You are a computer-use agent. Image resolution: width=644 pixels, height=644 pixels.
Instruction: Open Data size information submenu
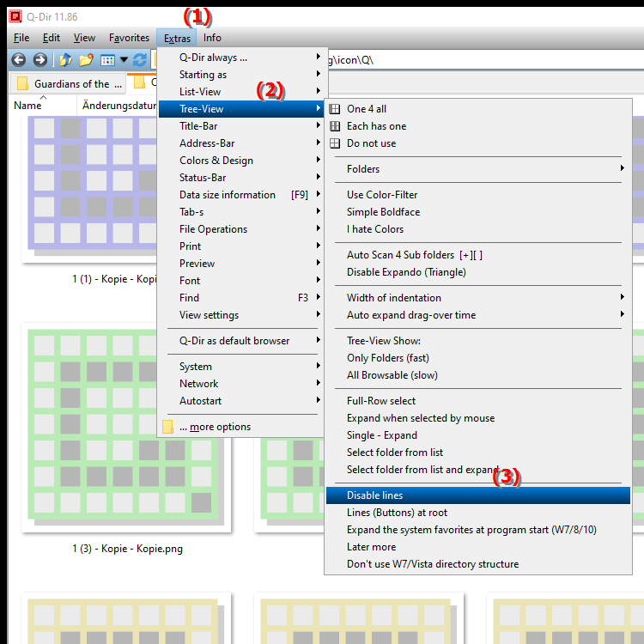coord(240,195)
